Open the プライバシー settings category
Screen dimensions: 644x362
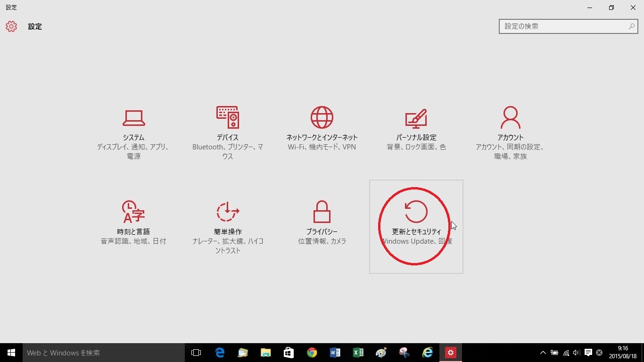coord(322,227)
